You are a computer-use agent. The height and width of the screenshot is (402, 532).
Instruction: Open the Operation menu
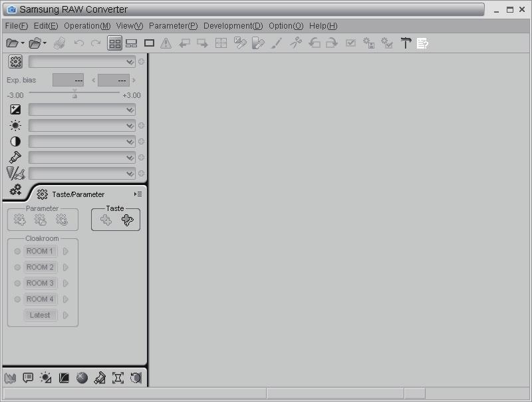coord(87,26)
